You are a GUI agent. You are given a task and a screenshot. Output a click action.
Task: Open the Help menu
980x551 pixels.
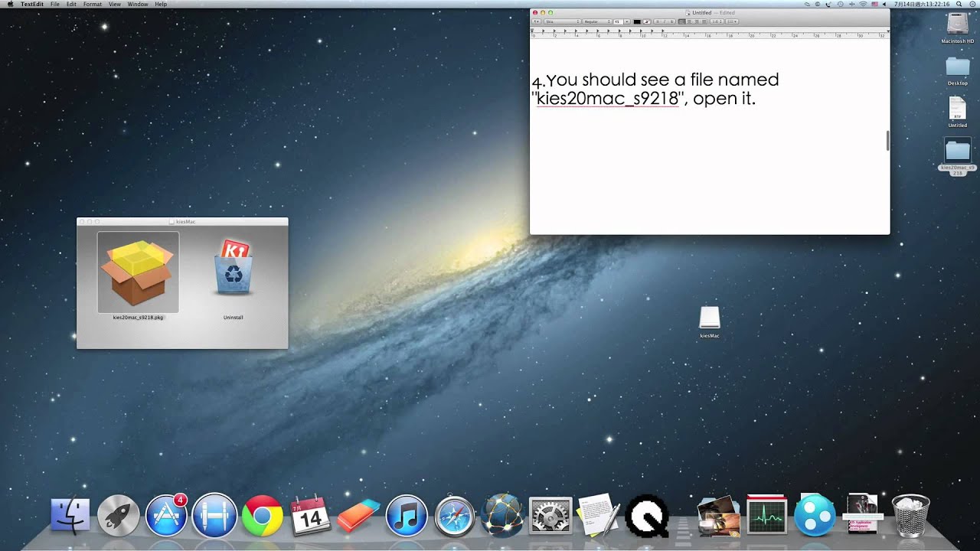point(161,4)
